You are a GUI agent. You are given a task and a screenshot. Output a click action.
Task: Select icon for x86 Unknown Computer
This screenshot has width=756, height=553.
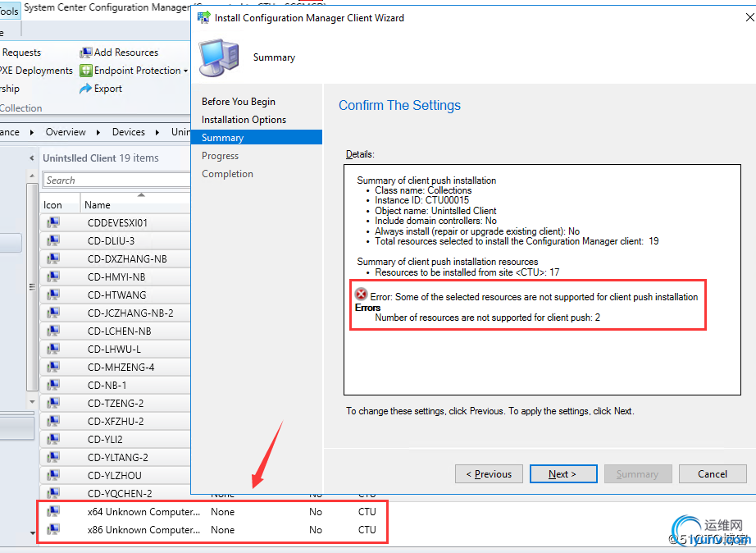pos(53,529)
